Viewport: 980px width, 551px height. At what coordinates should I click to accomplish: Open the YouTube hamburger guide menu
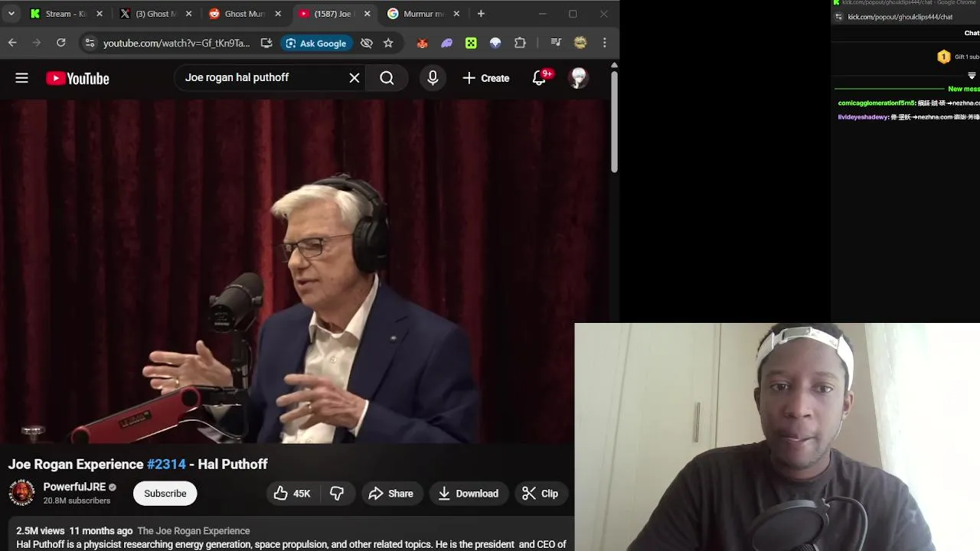(21, 78)
